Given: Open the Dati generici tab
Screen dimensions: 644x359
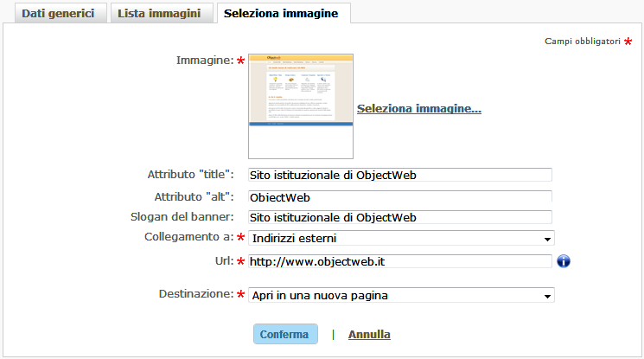Looking at the screenshot, I should click(x=58, y=14).
